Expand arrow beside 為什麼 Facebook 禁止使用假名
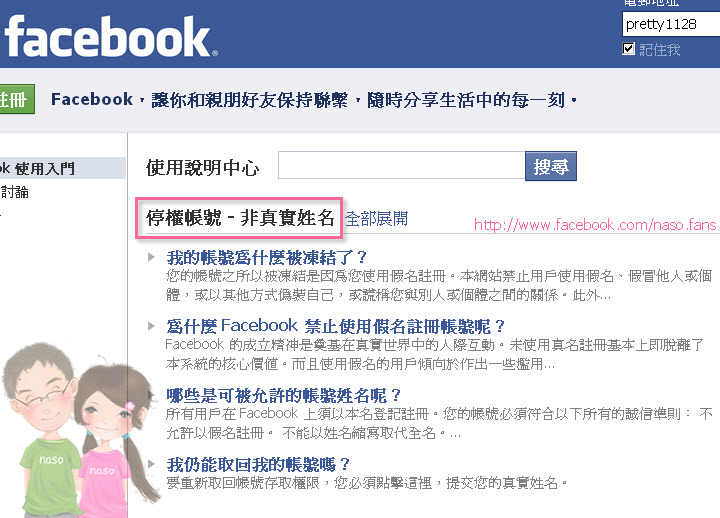Screen dimensions: 720x518 [151, 326]
